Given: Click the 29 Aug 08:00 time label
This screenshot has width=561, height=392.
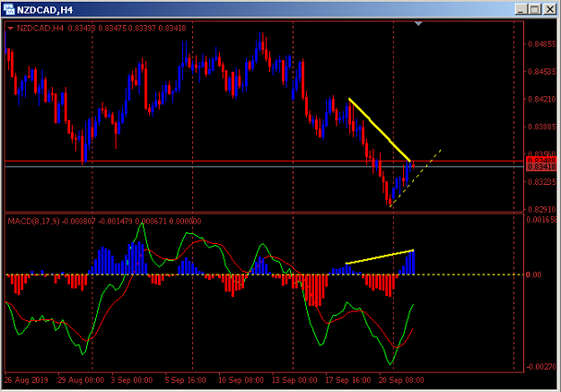Looking at the screenshot, I should pos(81,380).
